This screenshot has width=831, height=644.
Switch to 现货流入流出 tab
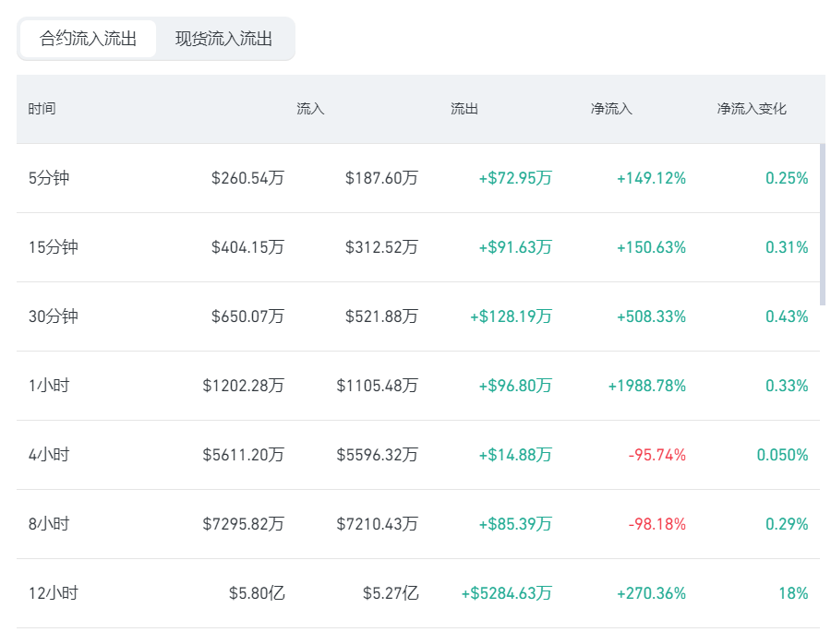pos(223,39)
